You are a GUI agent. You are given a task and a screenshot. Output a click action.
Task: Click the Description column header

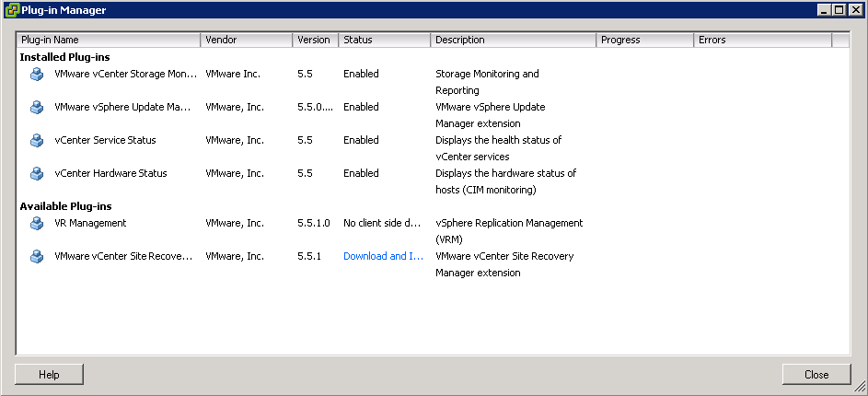tap(514, 40)
